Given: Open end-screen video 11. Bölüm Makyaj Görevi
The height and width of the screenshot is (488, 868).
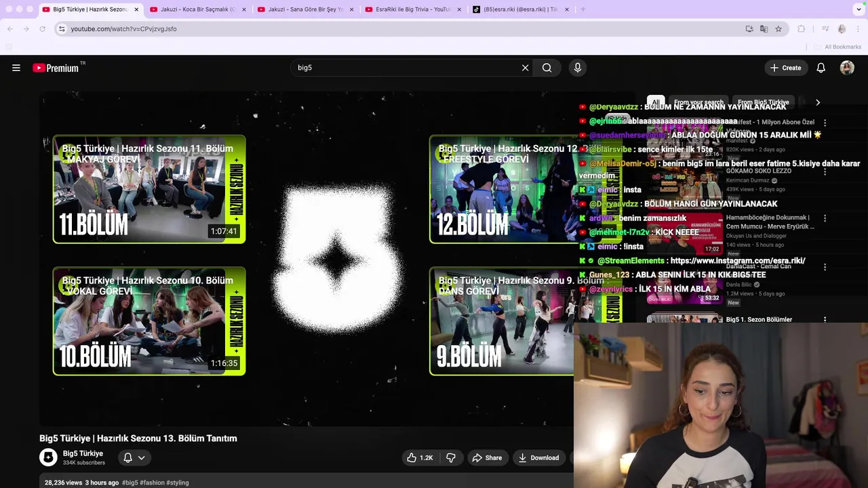Looking at the screenshot, I should [x=149, y=189].
